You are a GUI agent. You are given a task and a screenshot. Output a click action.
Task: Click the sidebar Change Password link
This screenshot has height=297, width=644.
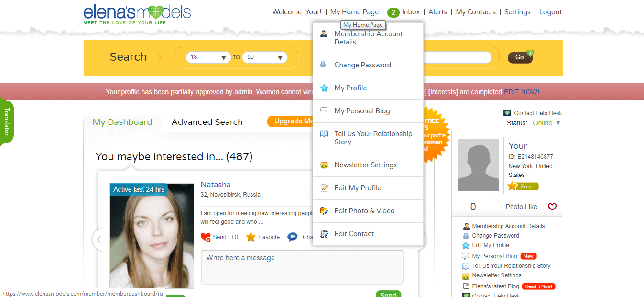[495, 236]
